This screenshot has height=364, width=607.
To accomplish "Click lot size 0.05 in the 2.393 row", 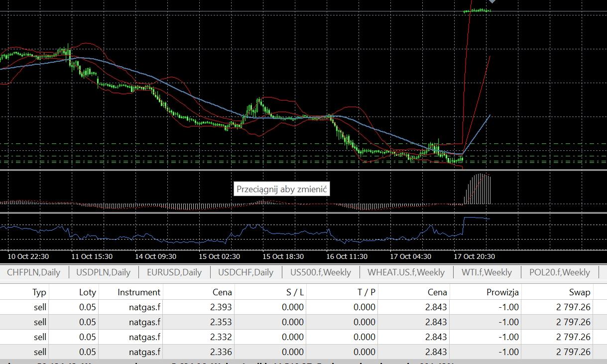I will [x=88, y=307].
